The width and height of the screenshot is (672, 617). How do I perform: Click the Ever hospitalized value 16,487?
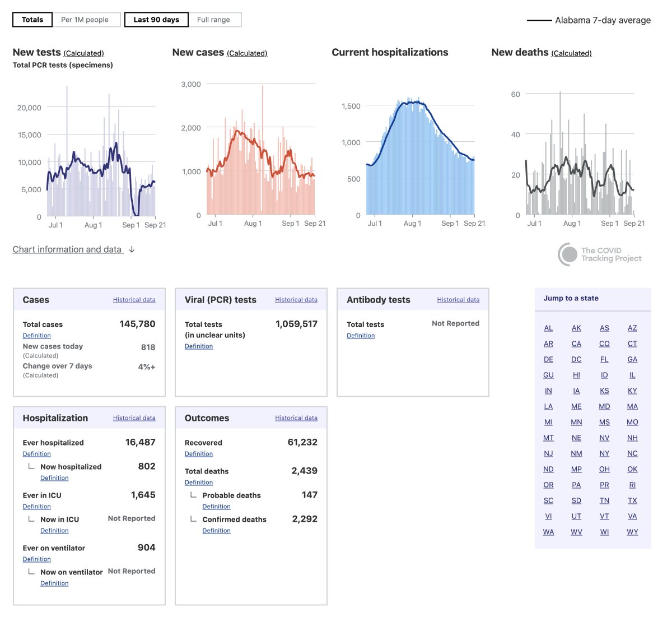[x=140, y=442]
